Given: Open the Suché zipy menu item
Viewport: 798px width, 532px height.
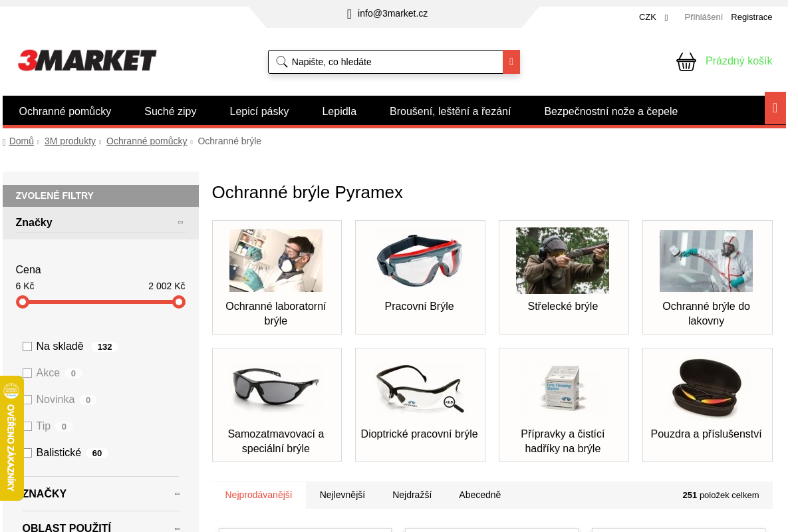Looking at the screenshot, I should pos(170,111).
